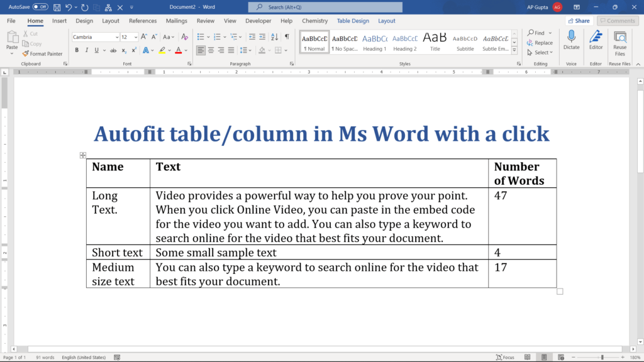The height and width of the screenshot is (362, 644).
Task: Show paragraph marks
Action: coord(287,36)
